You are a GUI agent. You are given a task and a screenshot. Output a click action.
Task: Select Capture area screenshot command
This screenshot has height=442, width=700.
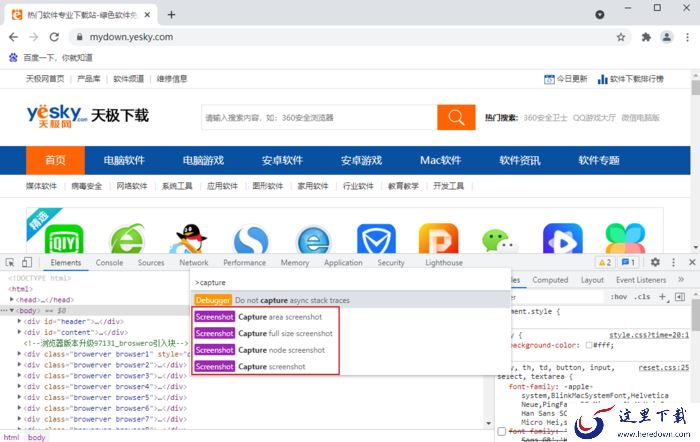coord(350,317)
